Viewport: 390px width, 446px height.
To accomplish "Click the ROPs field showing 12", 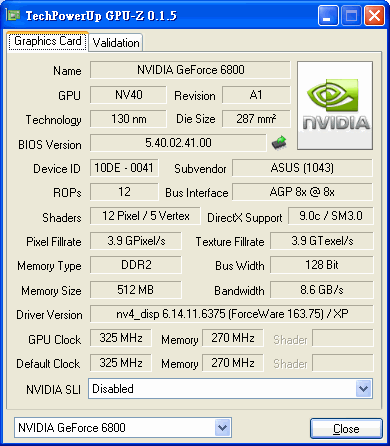I will coord(124,192).
